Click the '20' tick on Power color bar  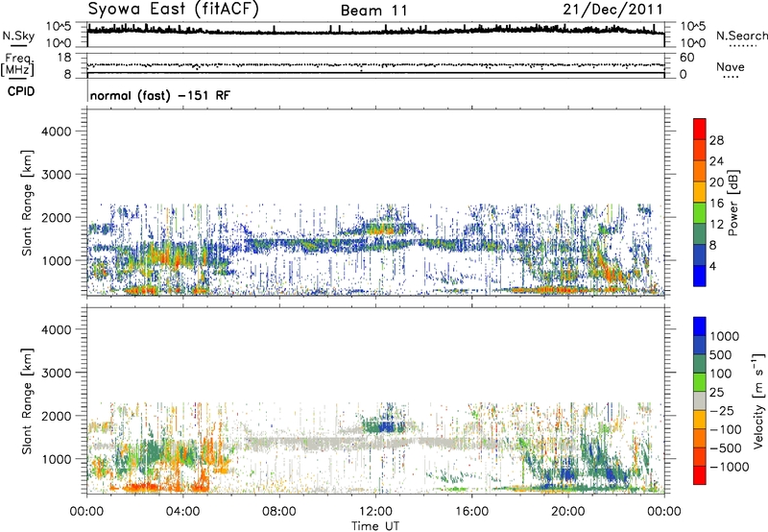pyautogui.click(x=716, y=182)
